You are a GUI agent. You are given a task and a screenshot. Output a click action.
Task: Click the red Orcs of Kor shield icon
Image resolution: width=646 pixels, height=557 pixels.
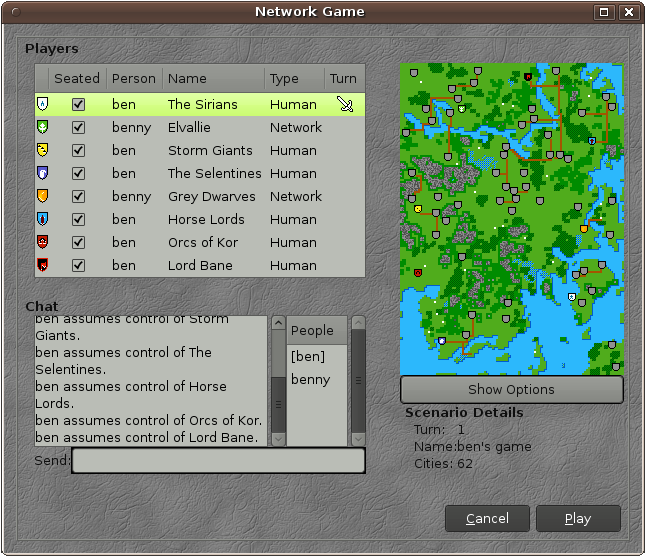click(42, 242)
